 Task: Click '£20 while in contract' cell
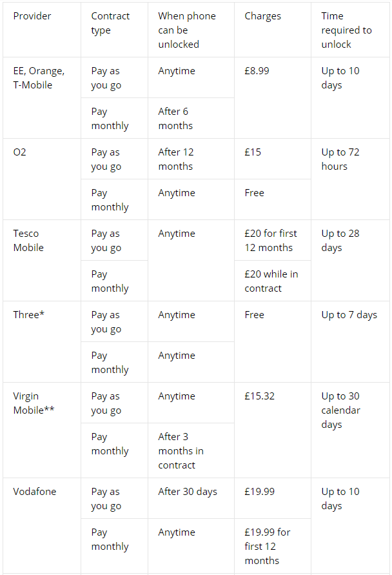pos(273,281)
